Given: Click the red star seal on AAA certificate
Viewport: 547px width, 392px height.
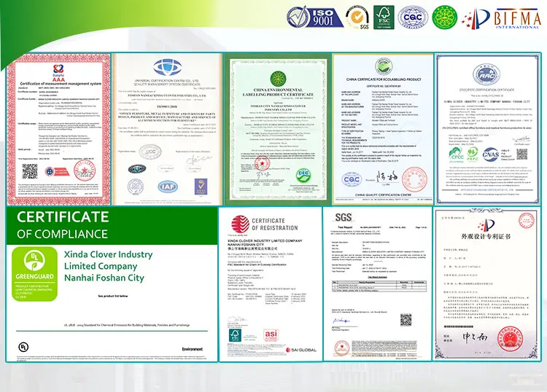Looking at the screenshot, I should (x=85, y=170).
